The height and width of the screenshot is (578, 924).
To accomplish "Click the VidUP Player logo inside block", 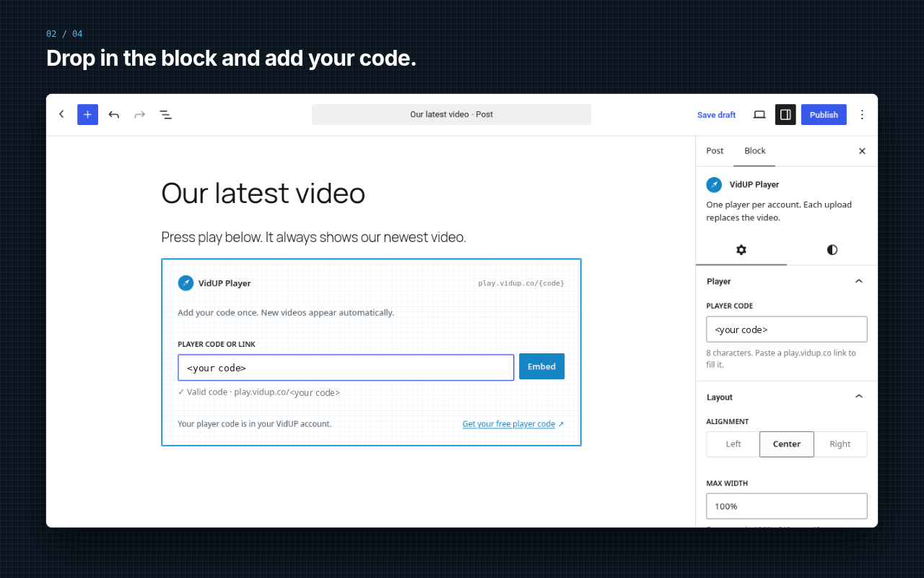I will [186, 283].
